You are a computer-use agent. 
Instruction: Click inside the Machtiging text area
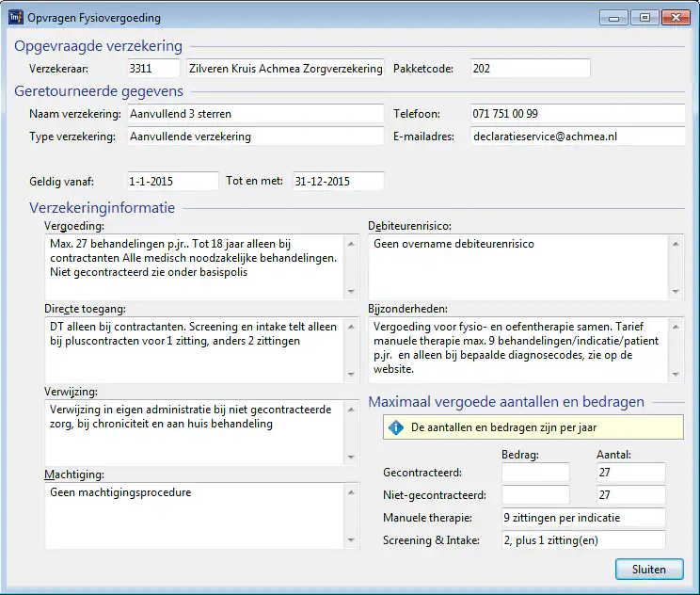pyautogui.click(x=193, y=516)
